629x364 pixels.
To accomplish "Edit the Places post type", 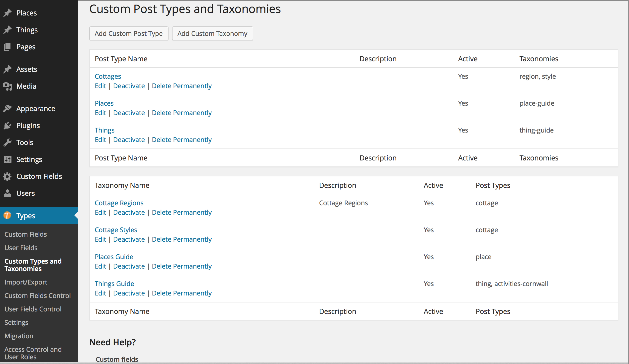I will point(100,113).
